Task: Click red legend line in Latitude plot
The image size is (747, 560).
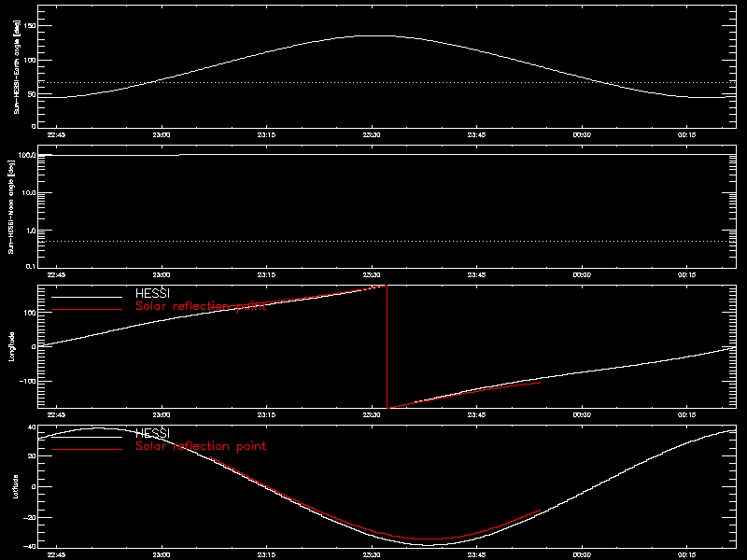Action: coord(87,450)
